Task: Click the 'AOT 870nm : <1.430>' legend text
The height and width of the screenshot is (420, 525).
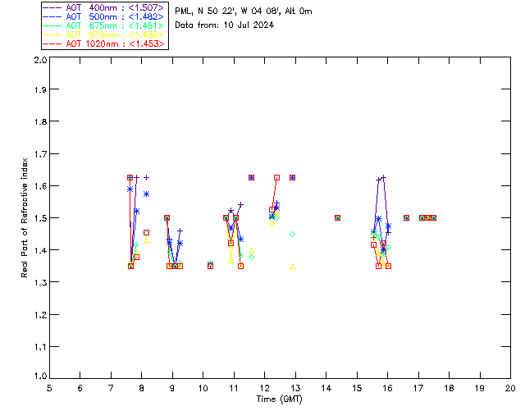Action: pos(115,34)
